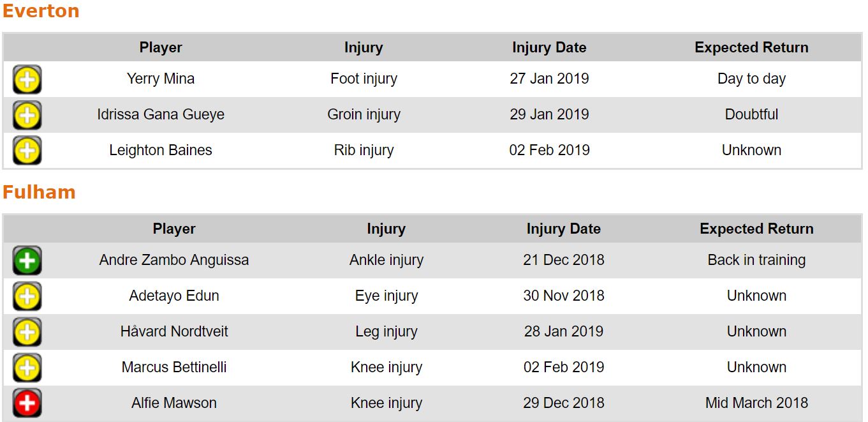This screenshot has width=868, height=422.
Task: Click the green icon beside Andre Zambo Anguissa
Action: 27,260
